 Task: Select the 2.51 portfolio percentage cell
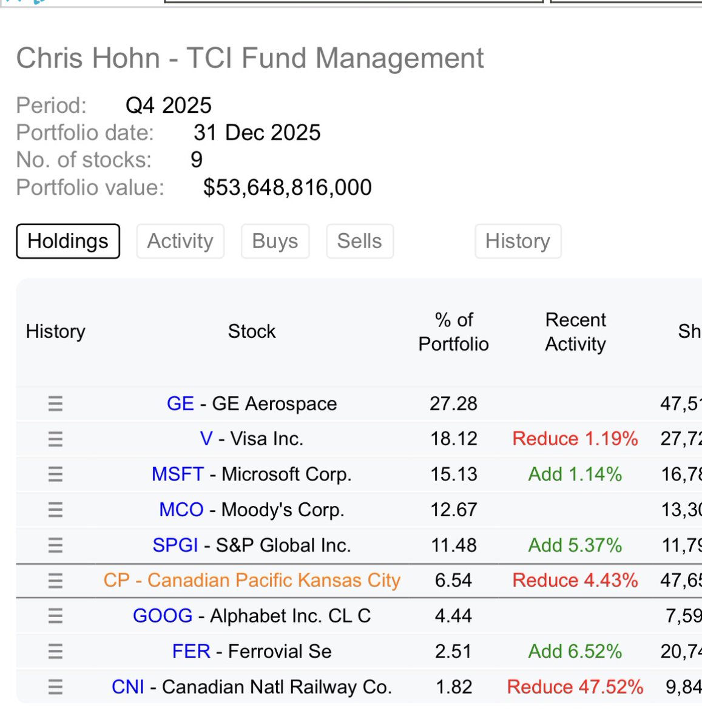point(454,652)
